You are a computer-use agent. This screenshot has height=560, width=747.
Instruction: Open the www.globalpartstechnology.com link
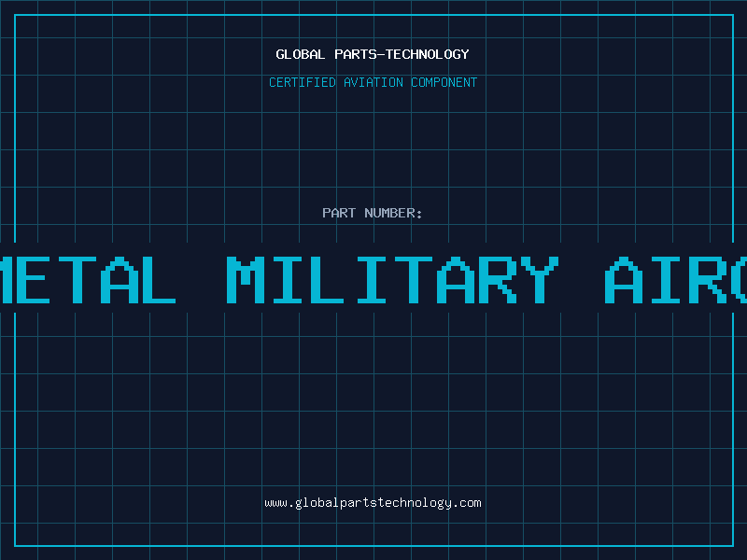click(x=373, y=503)
